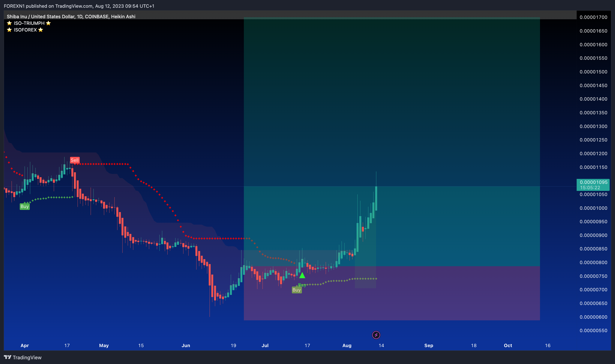Click the FOREXN1 published header text
The width and height of the screenshot is (615, 364).
point(79,6)
